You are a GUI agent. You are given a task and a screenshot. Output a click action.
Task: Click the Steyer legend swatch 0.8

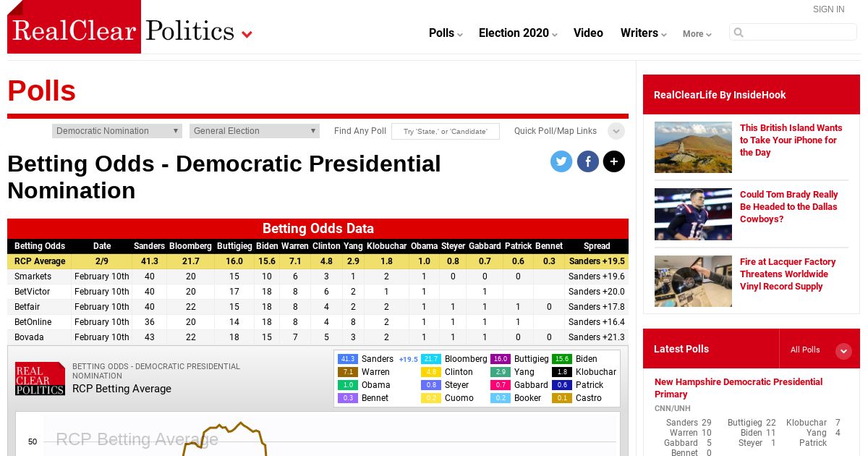tap(431, 385)
